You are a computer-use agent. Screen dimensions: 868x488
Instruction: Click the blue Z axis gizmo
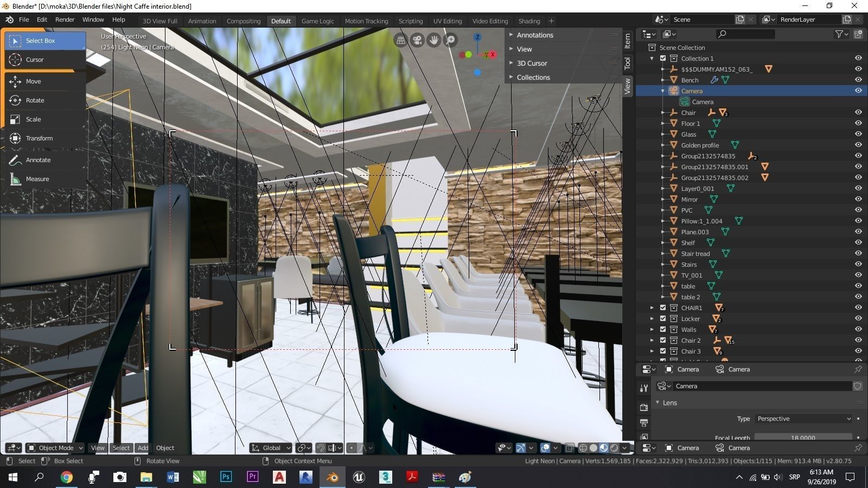coord(477,37)
